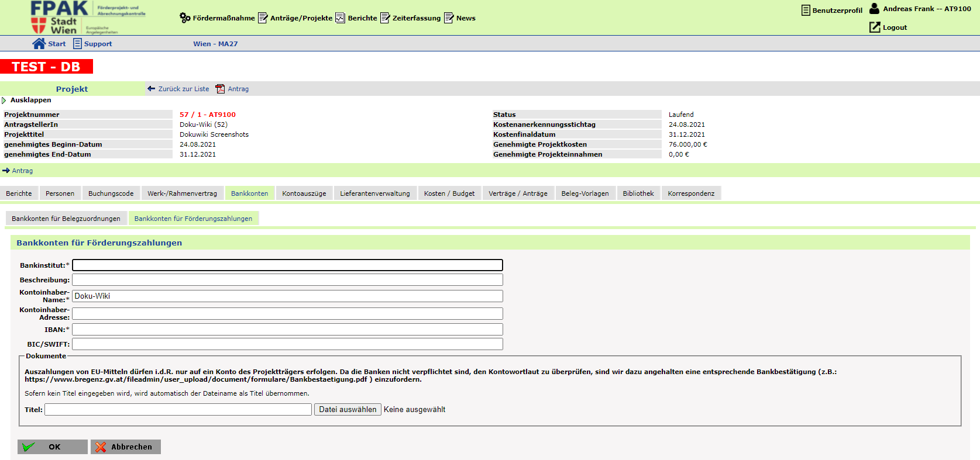Click the Support document icon
Image resolution: width=980 pixels, height=460 pixels.
pyautogui.click(x=77, y=44)
